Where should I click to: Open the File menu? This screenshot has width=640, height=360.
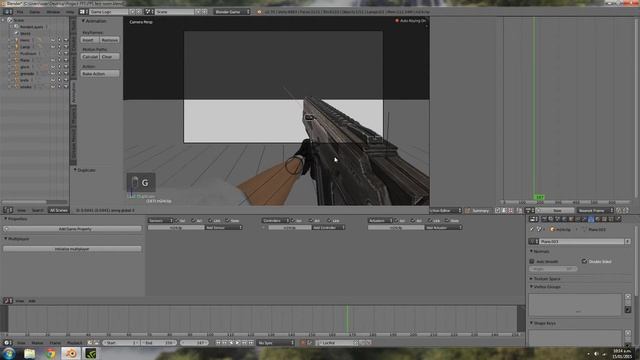click(x=20, y=12)
